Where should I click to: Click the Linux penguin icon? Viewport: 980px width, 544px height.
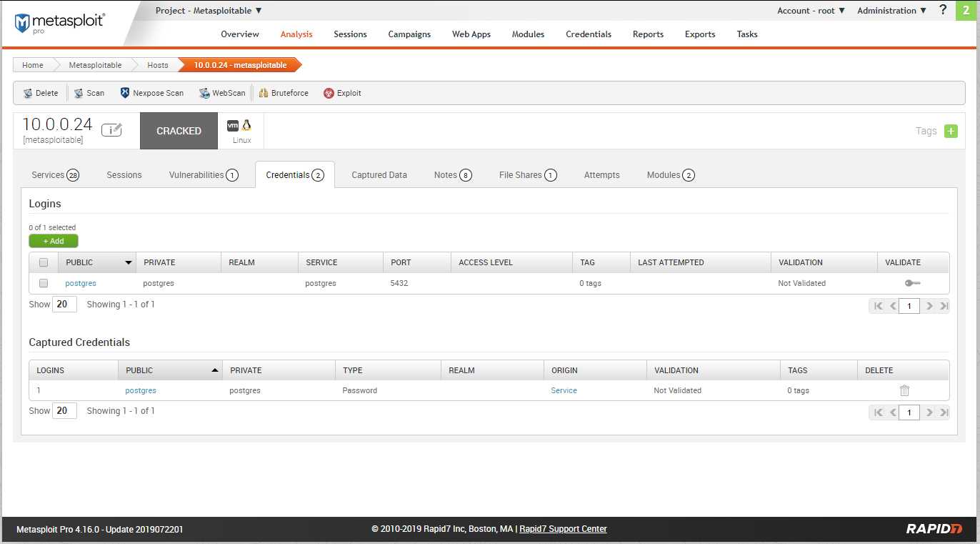247,125
